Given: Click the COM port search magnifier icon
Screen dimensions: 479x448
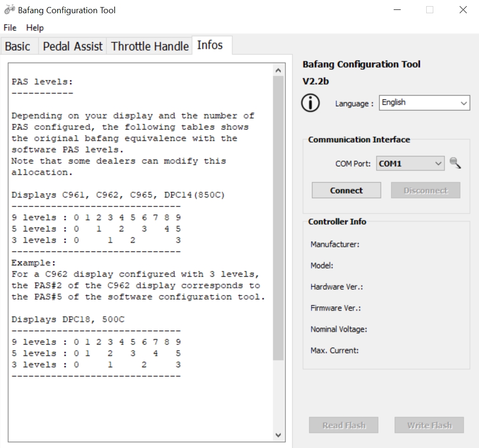Looking at the screenshot, I should [455, 164].
